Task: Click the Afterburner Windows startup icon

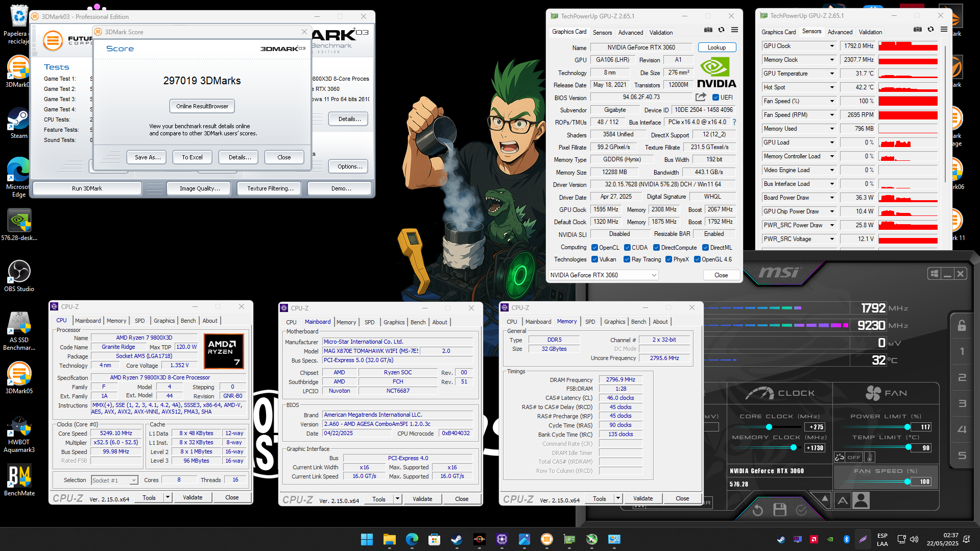Action: pyautogui.click(x=935, y=274)
